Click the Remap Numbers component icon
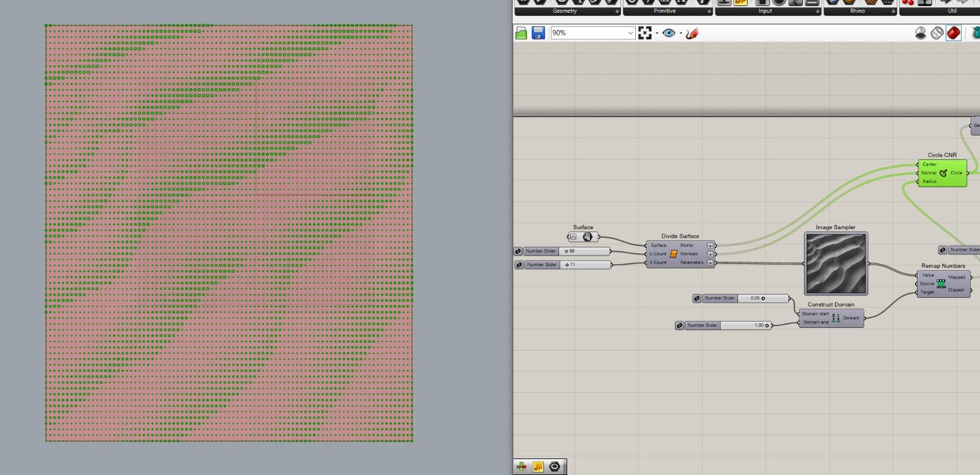 [x=941, y=283]
